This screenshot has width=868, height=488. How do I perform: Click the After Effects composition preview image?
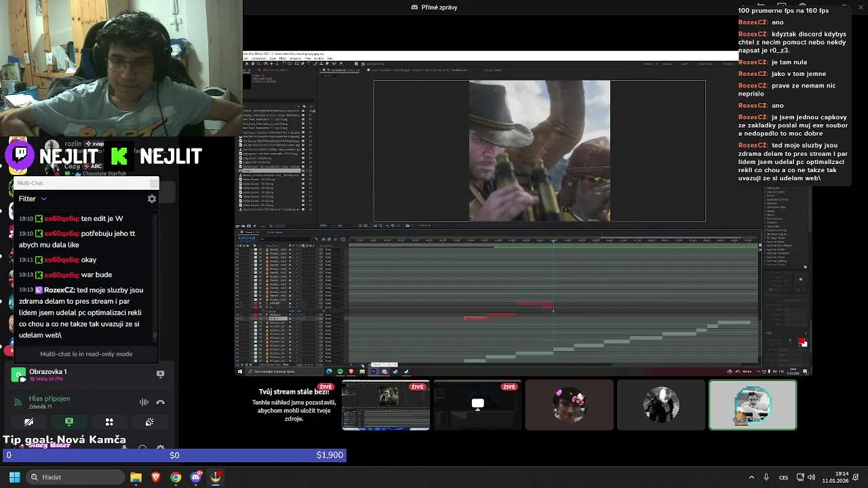pyautogui.click(x=540, y=151)
